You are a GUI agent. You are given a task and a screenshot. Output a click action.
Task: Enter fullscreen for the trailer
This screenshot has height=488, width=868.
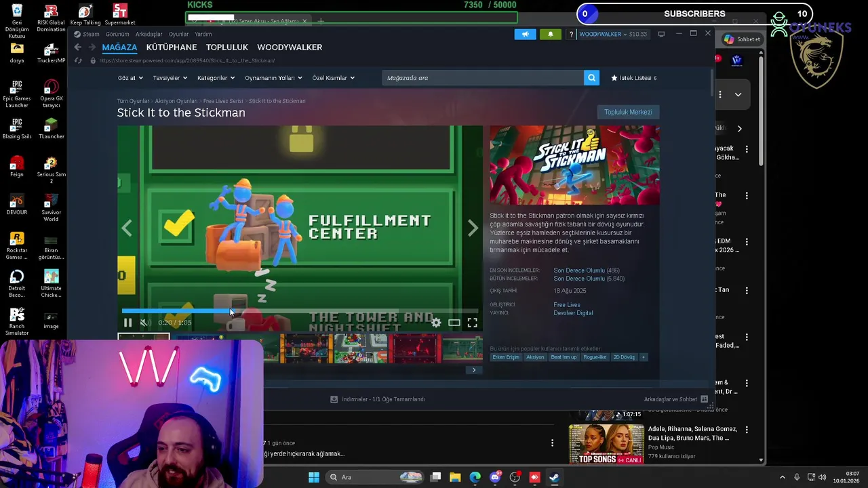[473, 323]
